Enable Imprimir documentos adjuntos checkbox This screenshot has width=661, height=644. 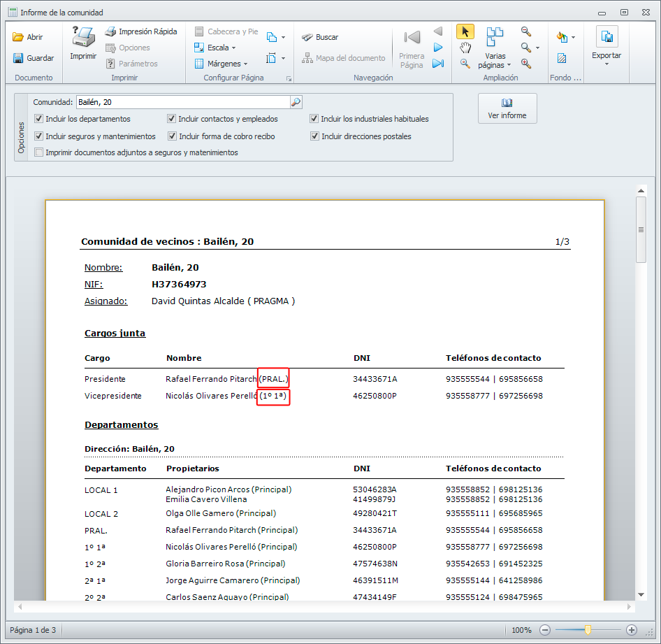tap(39, 152)
